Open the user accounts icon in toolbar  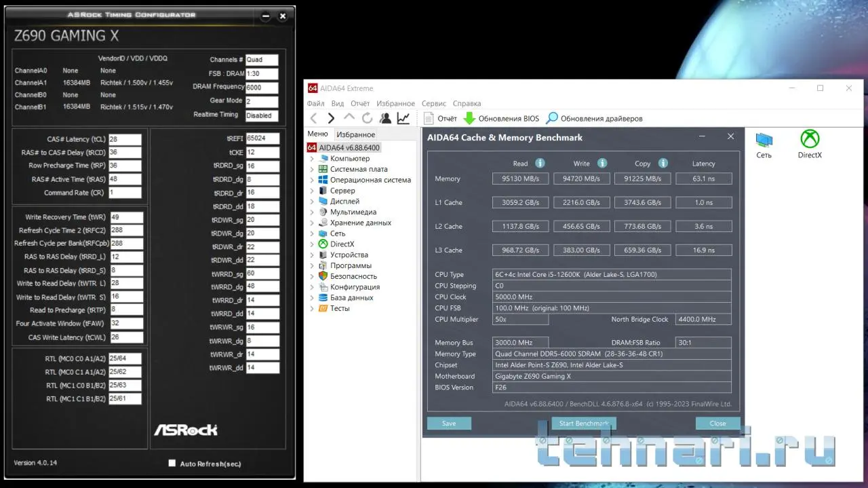[385, 118]
